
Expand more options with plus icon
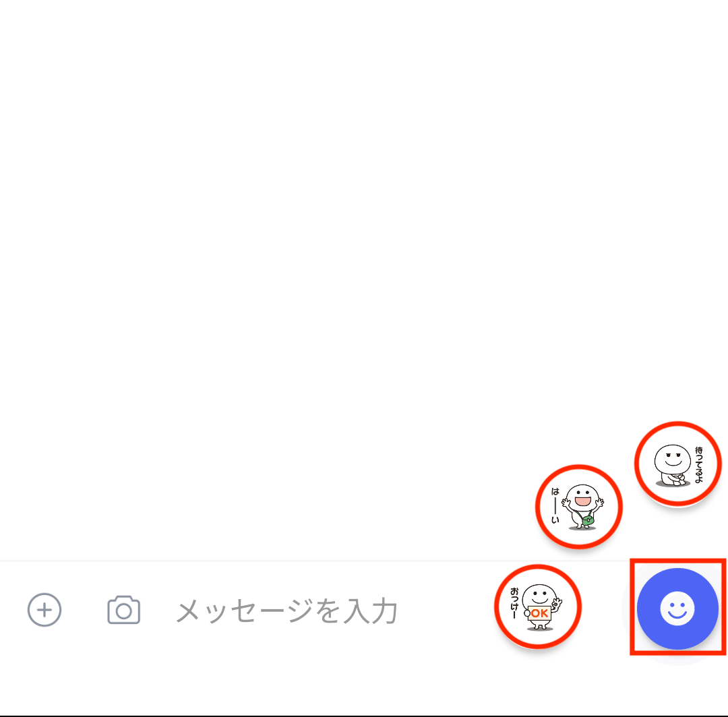(44, 610)
